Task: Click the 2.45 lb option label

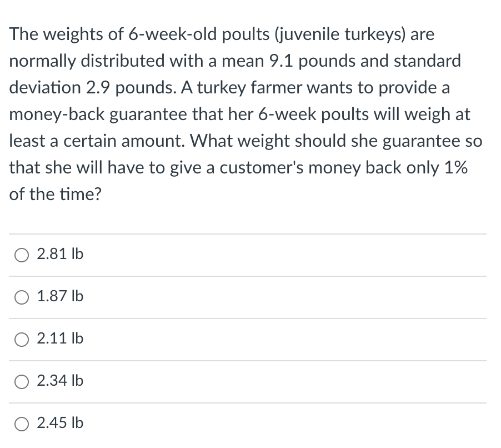Action: [59, 423]
